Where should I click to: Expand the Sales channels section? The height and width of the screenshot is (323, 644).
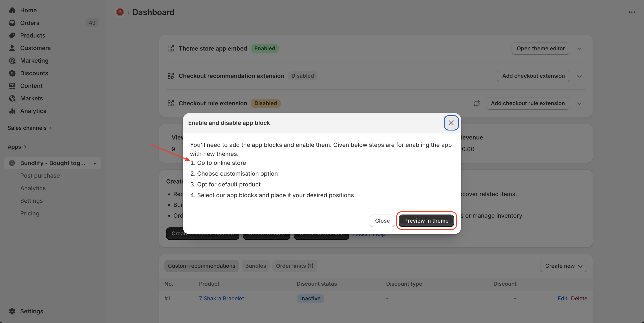pos(29,128)
